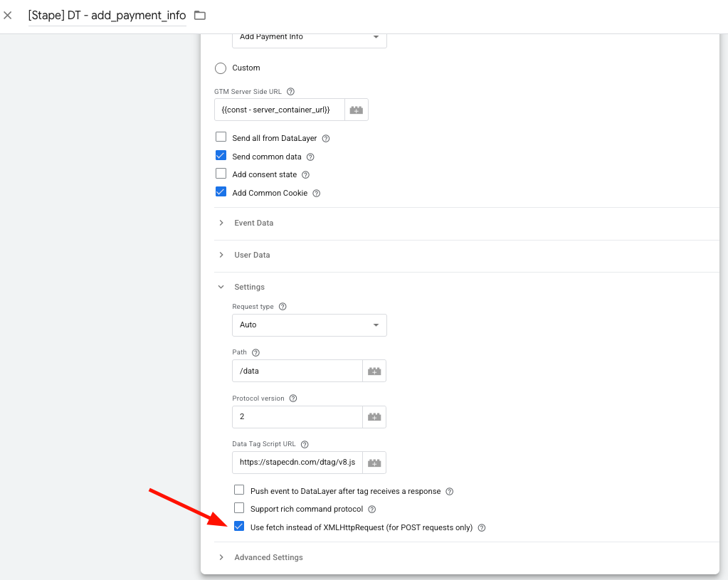Open variable picker for Path field

[374, 371]
